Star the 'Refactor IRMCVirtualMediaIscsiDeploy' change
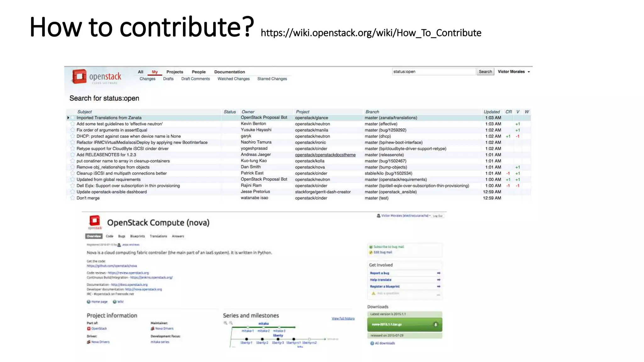 pyautogui.click(x=73, y=142)
